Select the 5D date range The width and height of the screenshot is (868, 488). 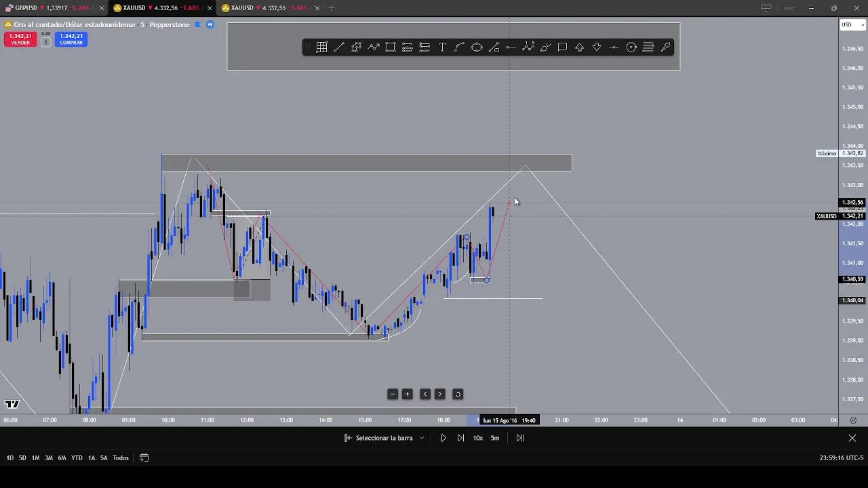point(22,458)
